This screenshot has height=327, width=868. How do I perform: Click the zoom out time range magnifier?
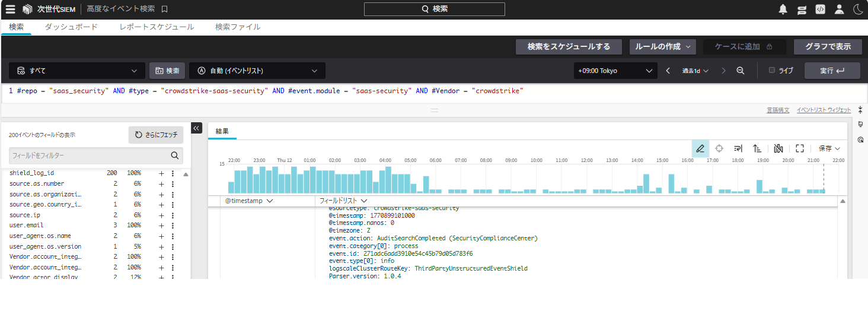741,71
